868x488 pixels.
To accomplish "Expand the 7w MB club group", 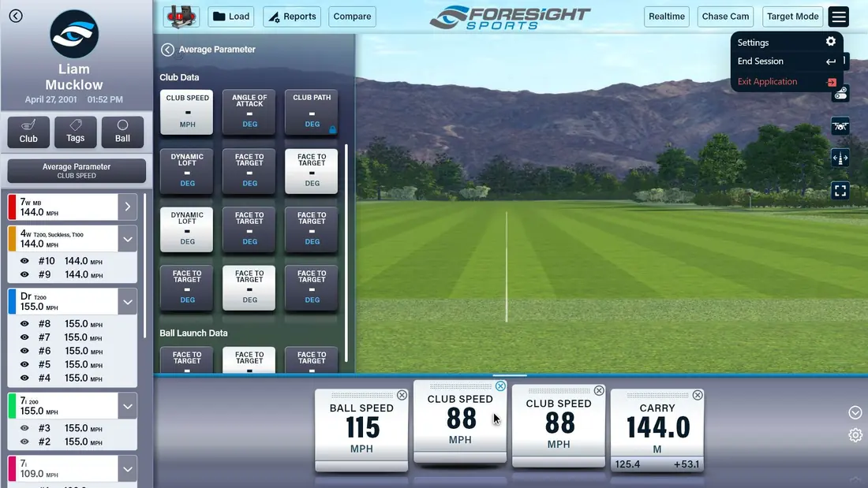I will [x=127, y=207].
